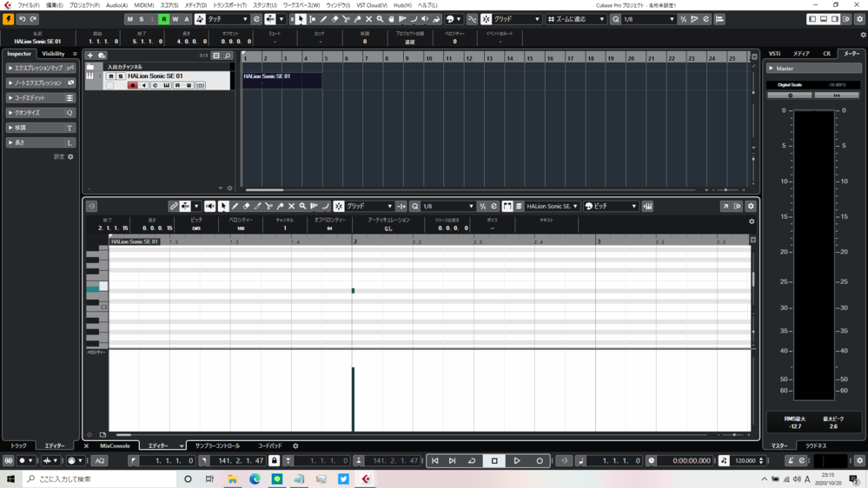Open grid type dropdown (ズームに適応)
868x488 pixels.
576,19
